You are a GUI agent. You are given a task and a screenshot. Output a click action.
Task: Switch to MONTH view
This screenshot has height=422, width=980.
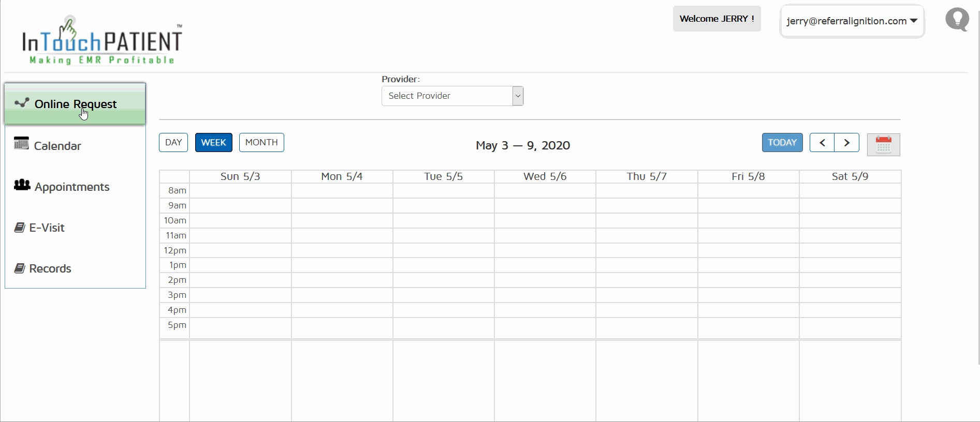[261, 143]
